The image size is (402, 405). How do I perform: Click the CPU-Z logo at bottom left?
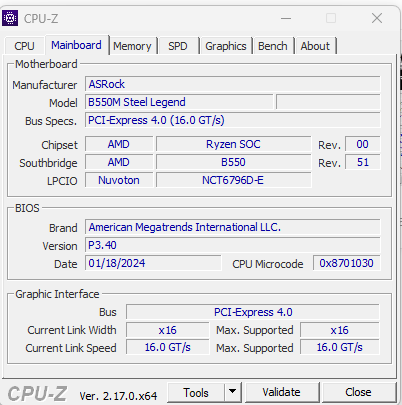click(x=37, y=393)
